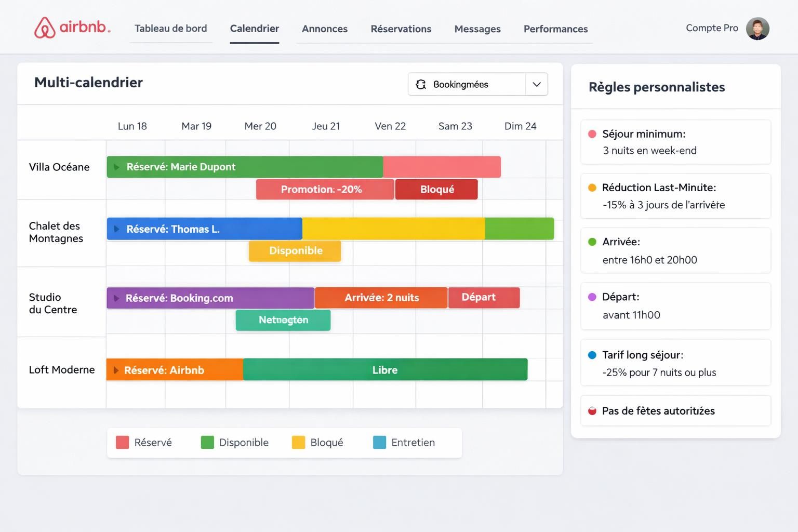Viewport: 798px width, 532px height.
Task: Click the blue dot beside Tarif long séjour
Action: click(x=592, y=355)
